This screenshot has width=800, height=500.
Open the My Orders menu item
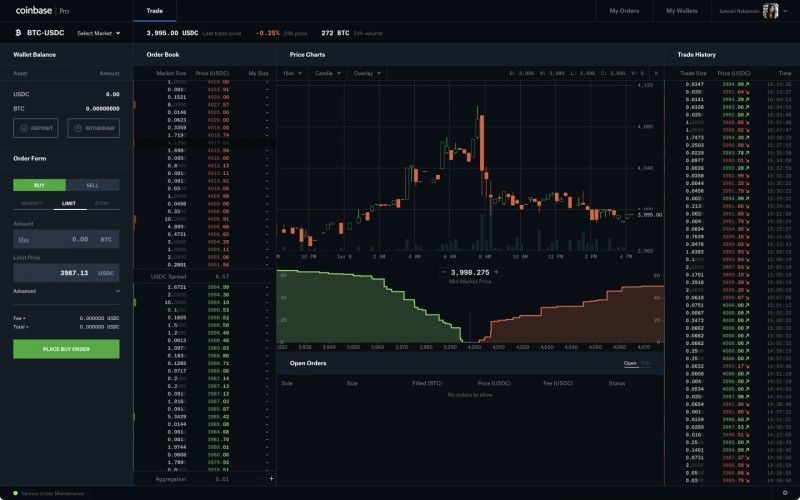coord(624,11)
